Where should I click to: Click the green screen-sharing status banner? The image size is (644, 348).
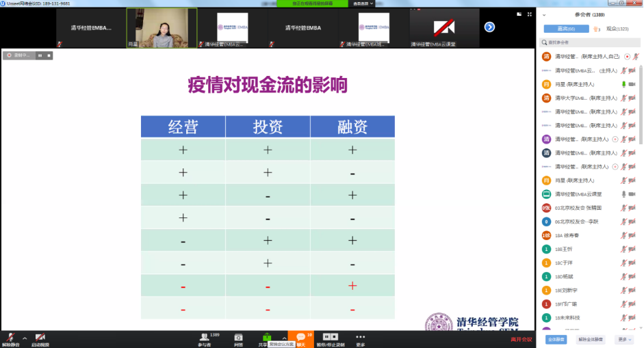coord(312,3)
